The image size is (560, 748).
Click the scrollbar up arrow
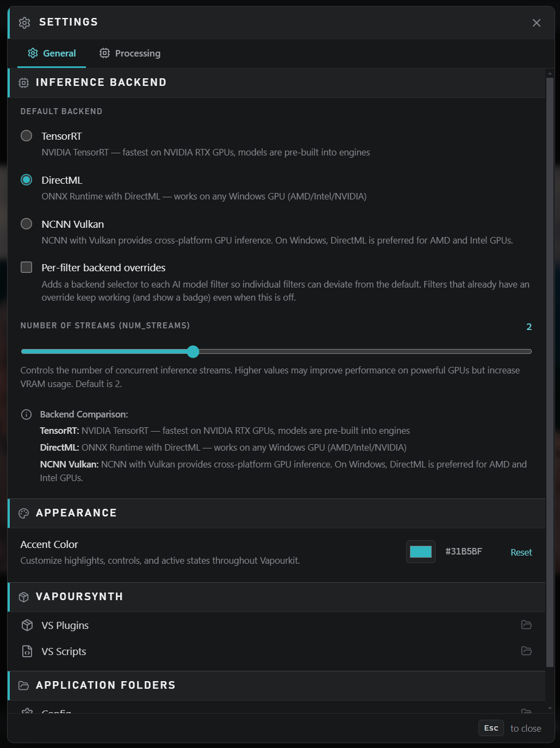[x=550, y=73]
